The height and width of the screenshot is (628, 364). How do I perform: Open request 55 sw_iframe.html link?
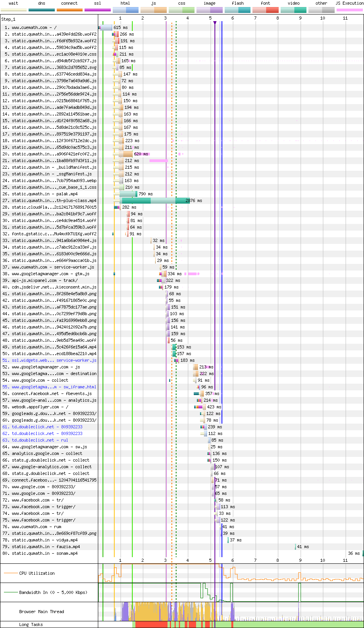click(54, 387)
